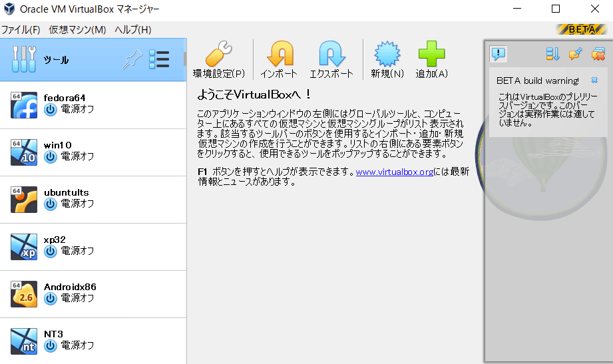Click the インポート import appliance icon
613x364 pixels.
(280, 53)
